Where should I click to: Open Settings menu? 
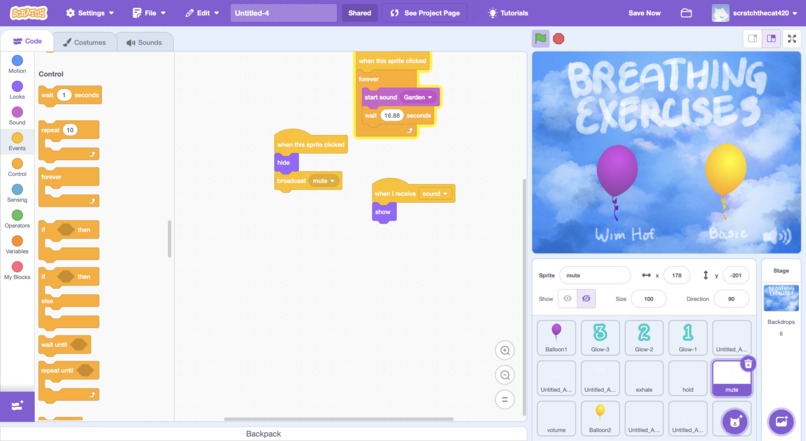click(x=89, y=13)
